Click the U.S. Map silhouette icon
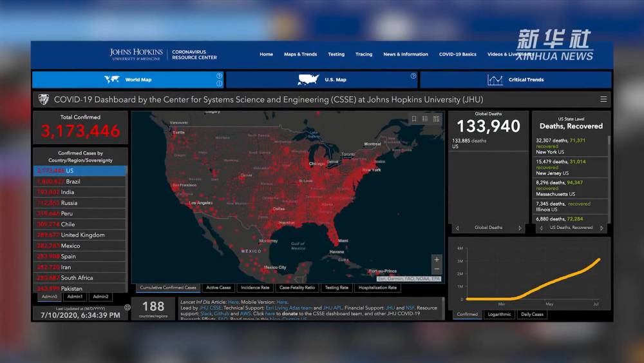The width and height of the screenshot is (644, 363). pos(308,80)
